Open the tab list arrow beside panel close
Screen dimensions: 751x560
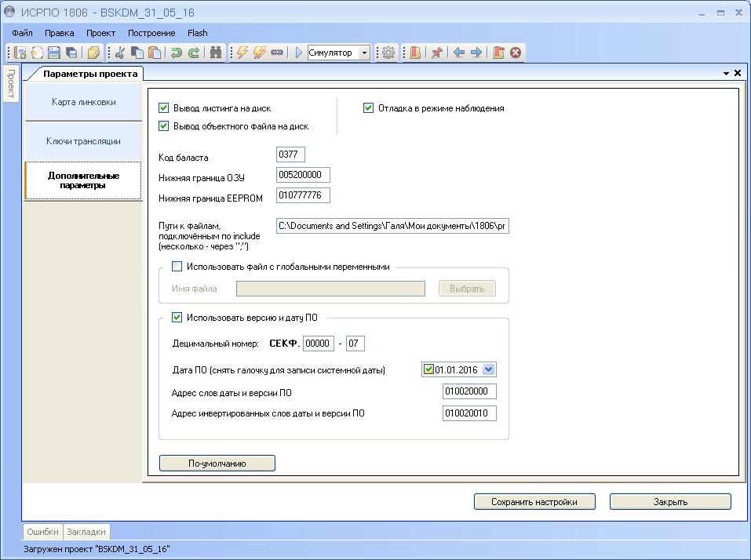(x=726, y=73)
